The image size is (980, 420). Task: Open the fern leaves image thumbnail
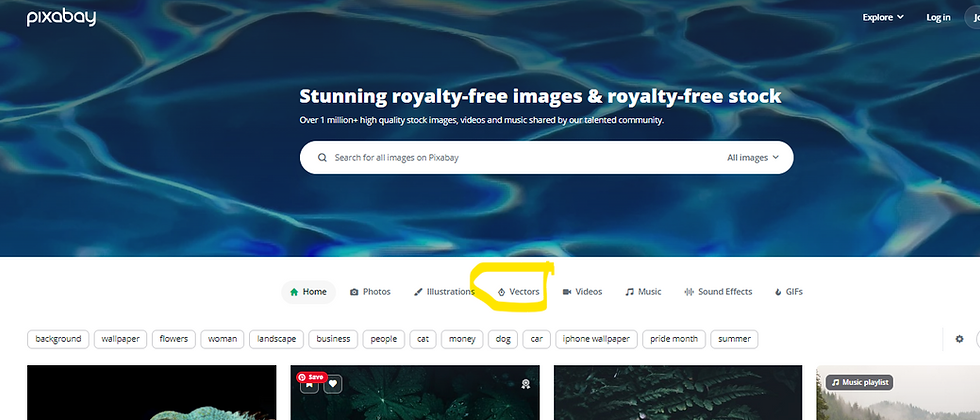pos(678,392)
